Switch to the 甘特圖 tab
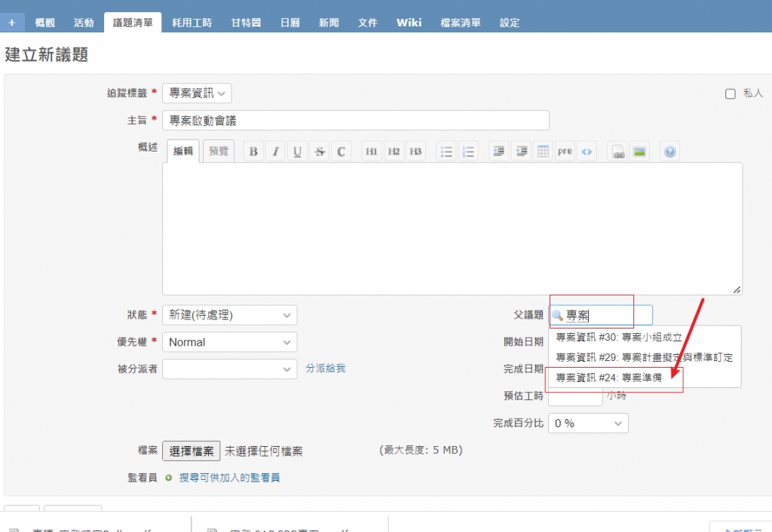The width and height of the screenshot is (772, 532). pos(246,23)
